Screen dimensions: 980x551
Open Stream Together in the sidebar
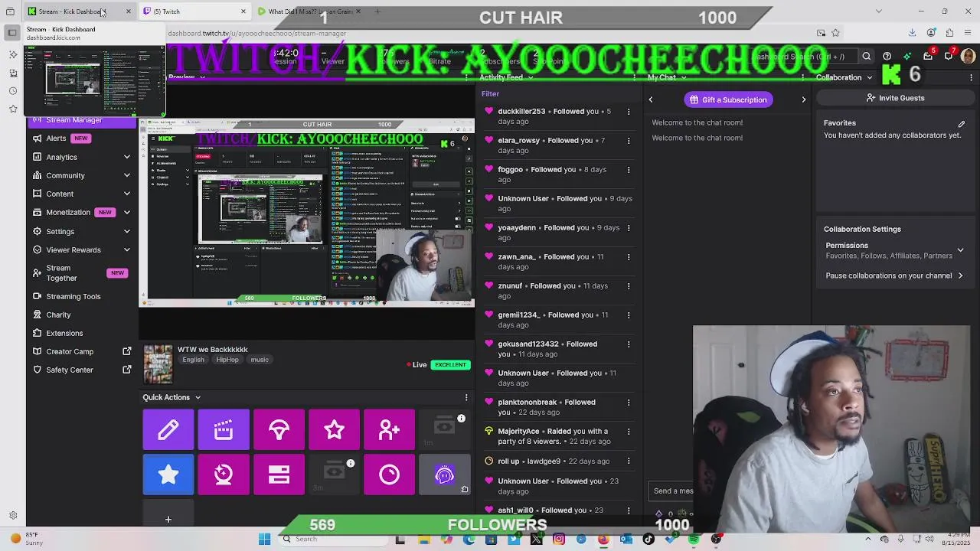pyautogui.click(x=61, y=273)
